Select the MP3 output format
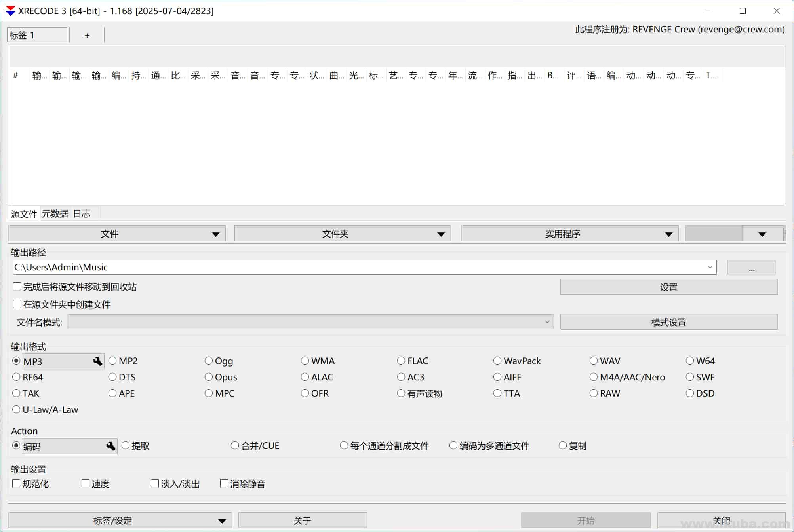The height and width of the screenshot is (532, 794). tap(16, 361)
